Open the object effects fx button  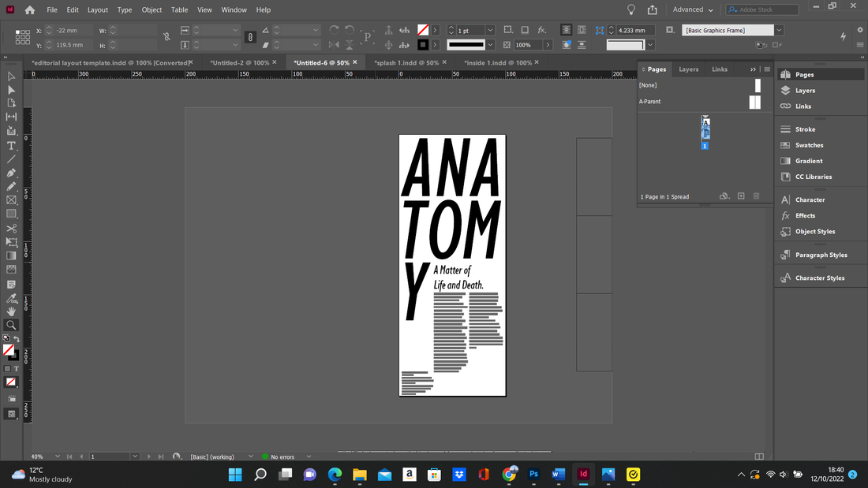pos(542,31)
